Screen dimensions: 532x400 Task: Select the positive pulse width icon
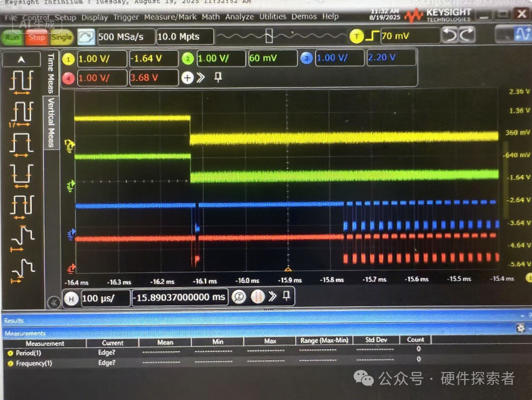[x=21, y=145]
